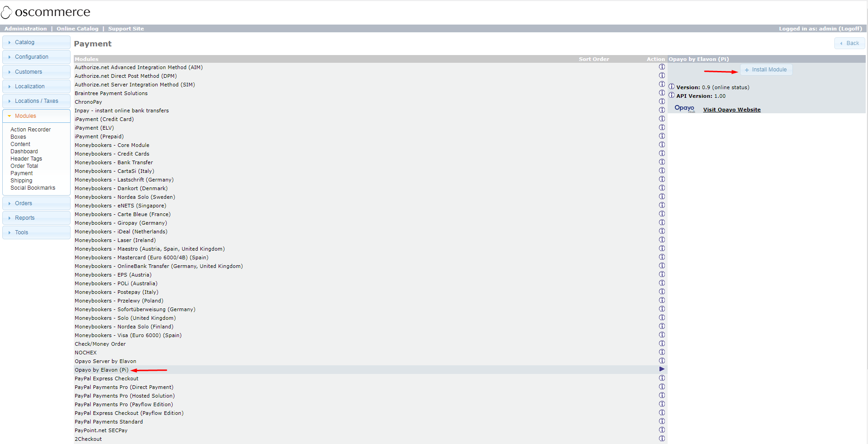Image resolution: width=868 pixels, height=444 pixels.
Task: Open Action Recorder modules page
Action: [x=31, y=130]
